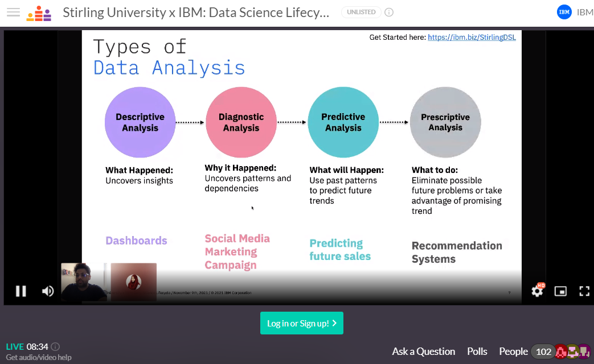Open the HD quality settings gear
Screen dimensions: 594x364
pyautogui.click(x=536, y=291)
